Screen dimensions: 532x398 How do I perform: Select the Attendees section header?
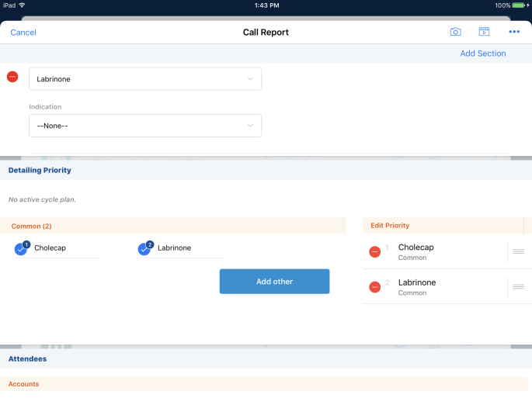coord(27,359)
